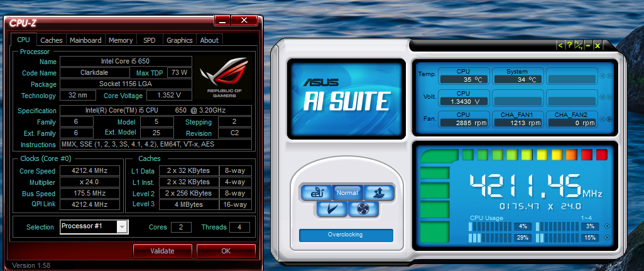Click the Core Speed value 4212.4 MHz
Screen dimensions: 644x271
pyautogui.click(x=90, y=170)
